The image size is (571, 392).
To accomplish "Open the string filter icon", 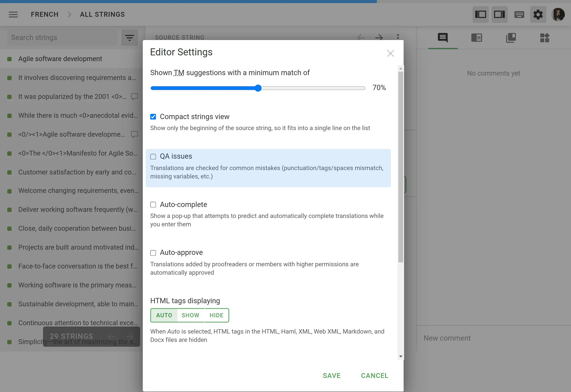I will click(x=130, y=37).
